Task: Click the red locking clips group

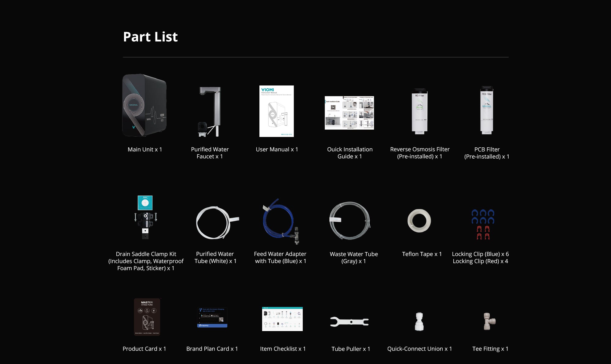Action: point(483,232)
